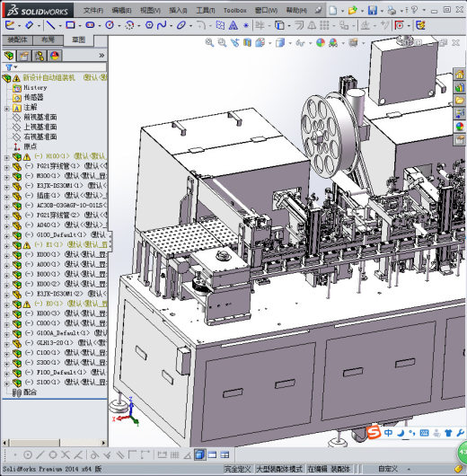The height and width of the screenshot is (476, 467).
Task: Open the DisplayManager color ball tab
Action: pyautogui.click(x=55, y=56)
